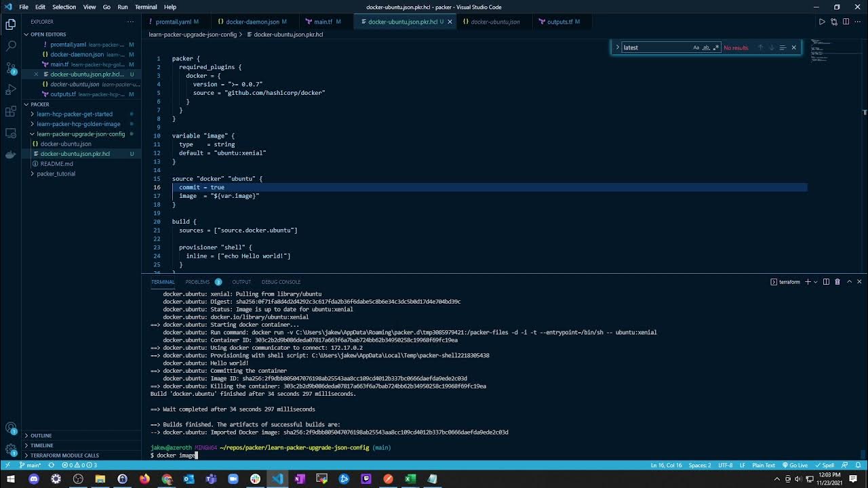Open Explorer panel More Actions ellipsis

(x=130, y=22)
